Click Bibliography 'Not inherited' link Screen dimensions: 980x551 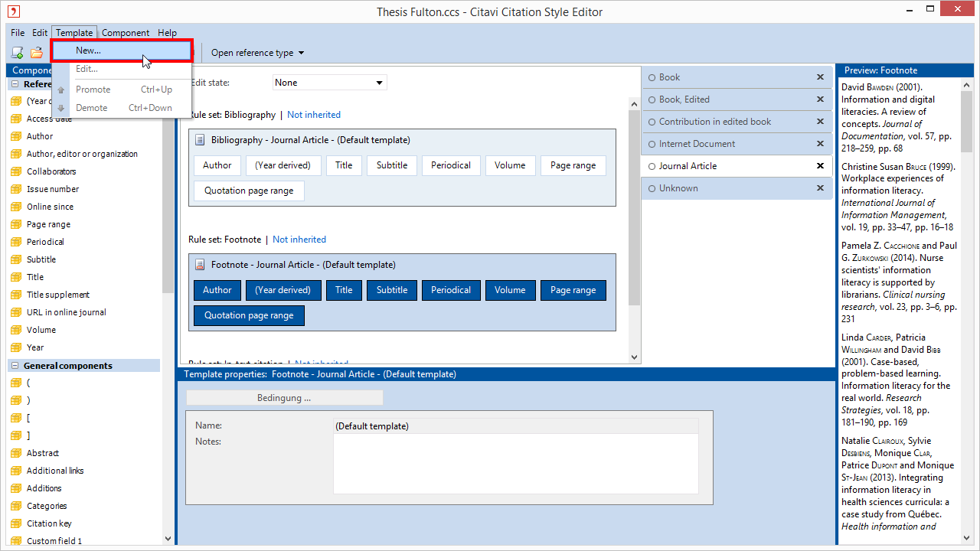click(314, 115)
